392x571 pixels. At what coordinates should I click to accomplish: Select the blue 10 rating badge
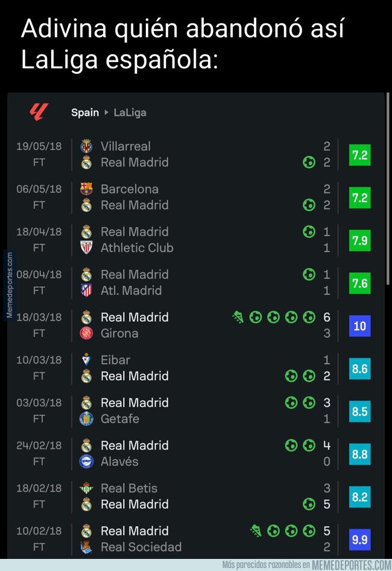[x=360, y=326]
